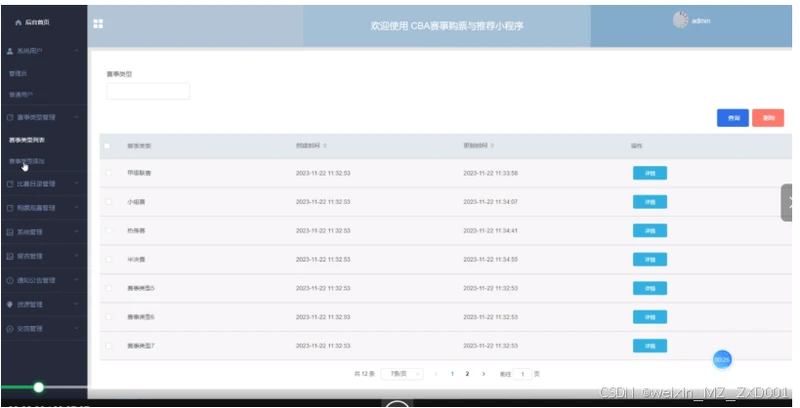Screen dimensions: 800x408
Task: Click the home icon beside 后台首页
Action: click(18, 22)
